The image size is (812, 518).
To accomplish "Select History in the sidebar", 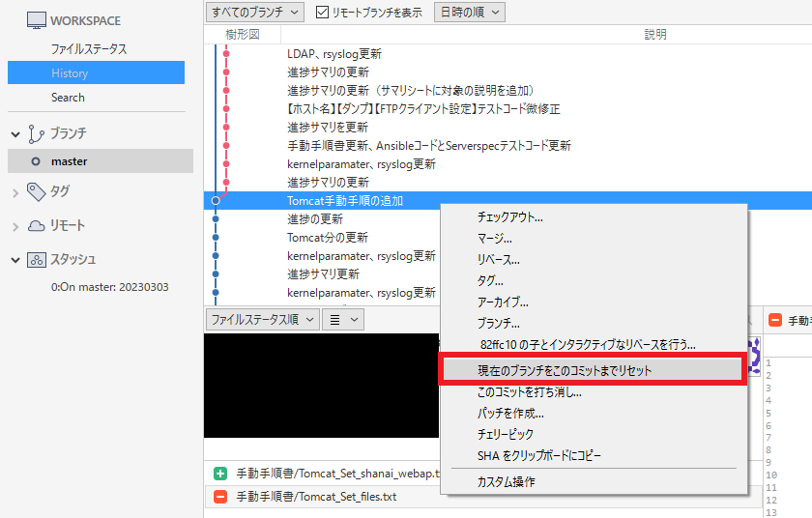I will coord(96,72).
